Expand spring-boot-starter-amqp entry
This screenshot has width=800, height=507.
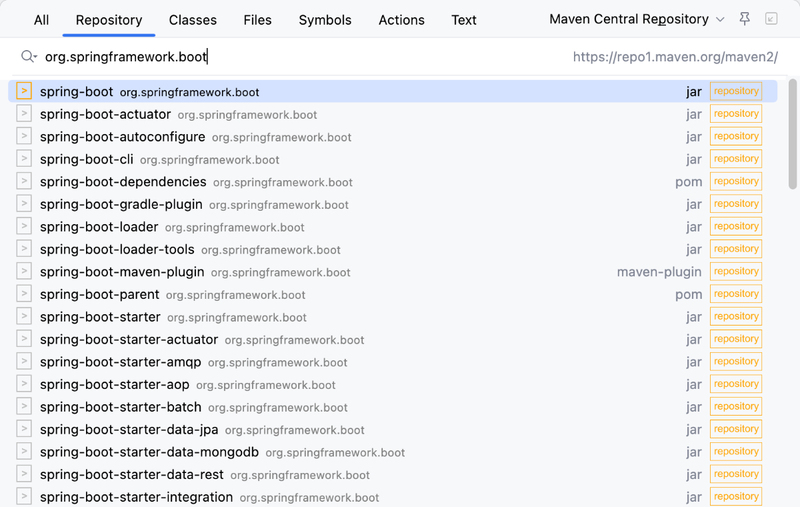(x=24, y=361)
